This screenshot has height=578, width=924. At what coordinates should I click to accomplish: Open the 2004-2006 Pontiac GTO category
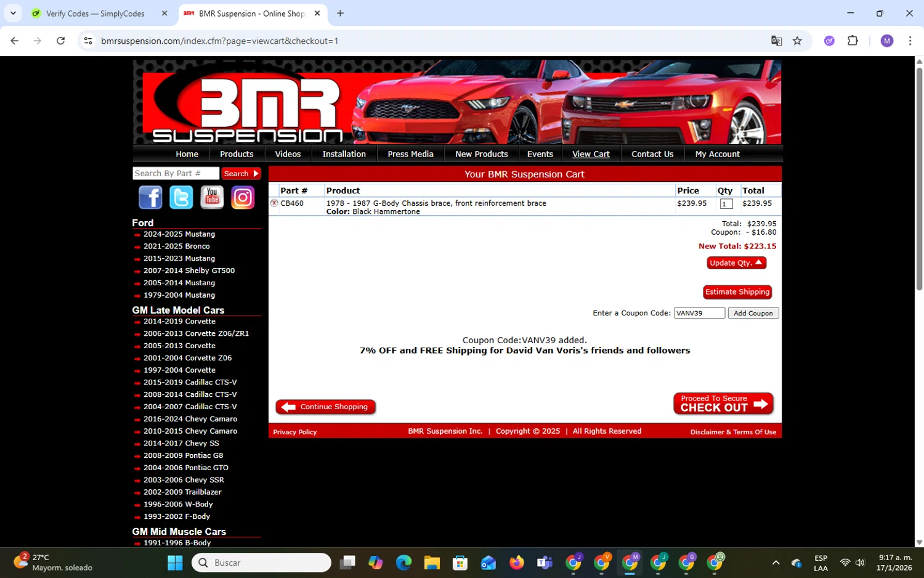point(185,468)
